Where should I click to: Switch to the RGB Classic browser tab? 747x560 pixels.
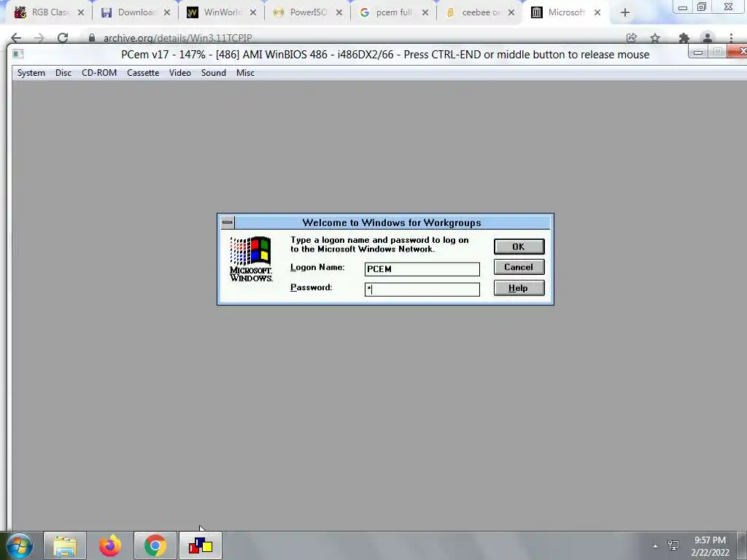pyautogui.click(x=47, y=12)
